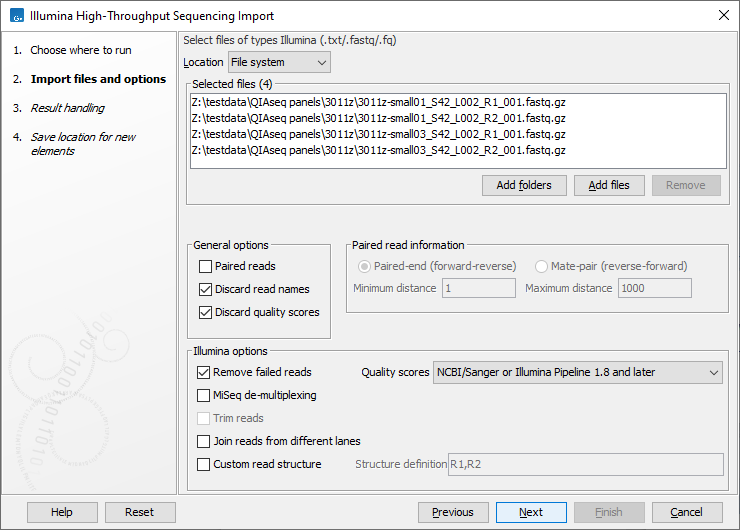Go back with the Previous button

453,512
